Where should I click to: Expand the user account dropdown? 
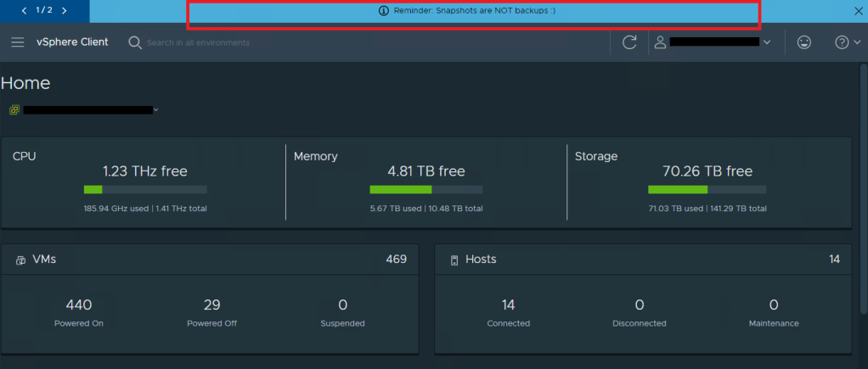tap(768, 42)
